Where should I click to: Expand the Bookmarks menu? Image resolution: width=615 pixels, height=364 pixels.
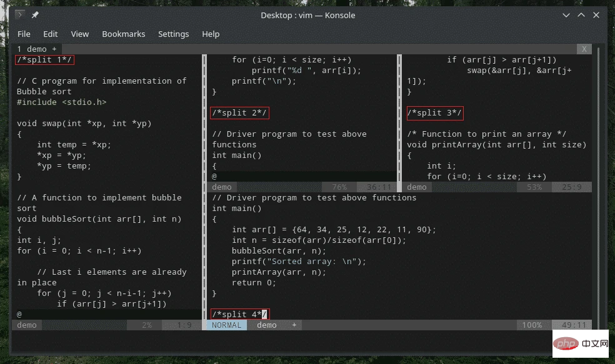point(123,34)
